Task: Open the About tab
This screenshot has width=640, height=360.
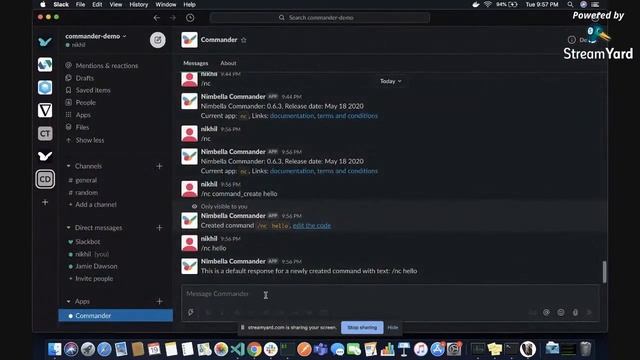Action: [x=228, y=63]
